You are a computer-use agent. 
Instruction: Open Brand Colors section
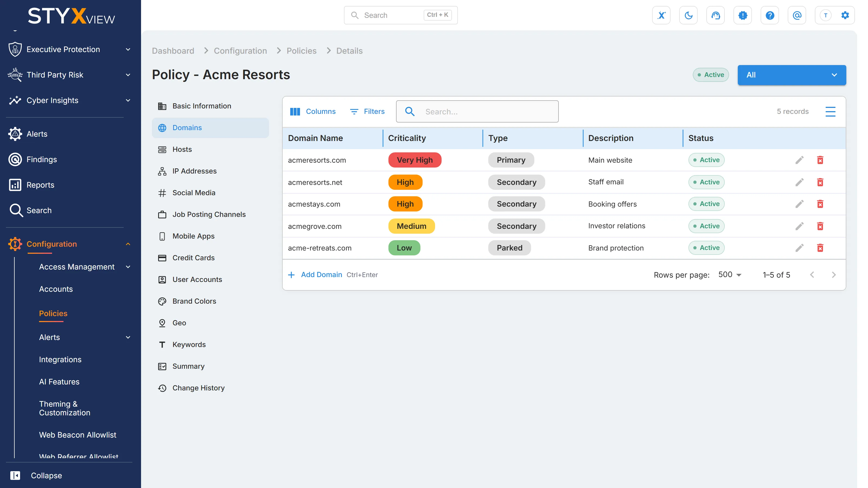210,301
